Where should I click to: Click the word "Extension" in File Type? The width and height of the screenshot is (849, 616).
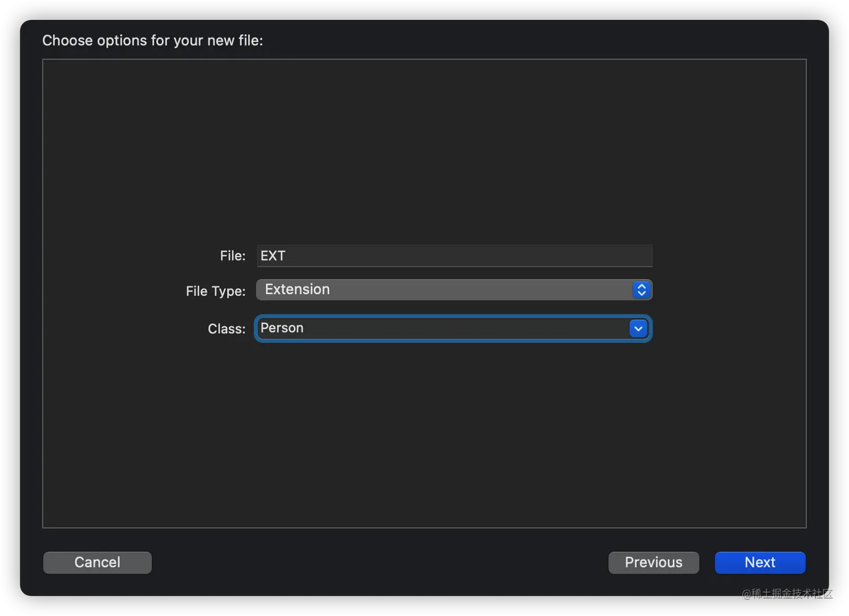pyautogui.click(x=297, y=289)
